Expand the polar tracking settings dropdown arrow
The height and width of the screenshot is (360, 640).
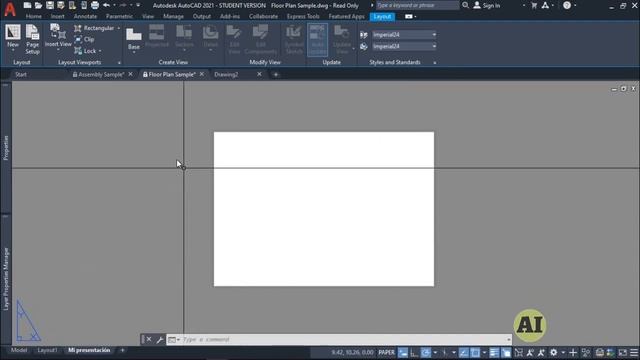click(435, 352)
